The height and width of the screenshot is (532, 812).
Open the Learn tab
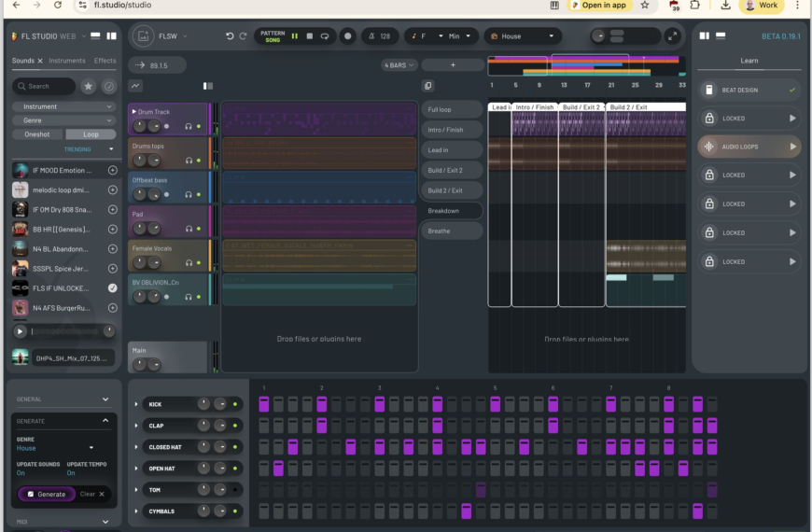tap(749, 61)
